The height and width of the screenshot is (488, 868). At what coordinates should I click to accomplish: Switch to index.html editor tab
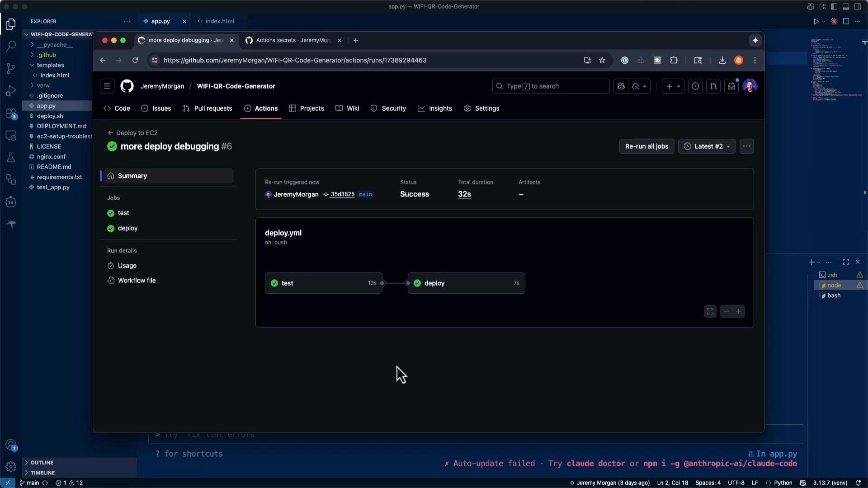219,21
